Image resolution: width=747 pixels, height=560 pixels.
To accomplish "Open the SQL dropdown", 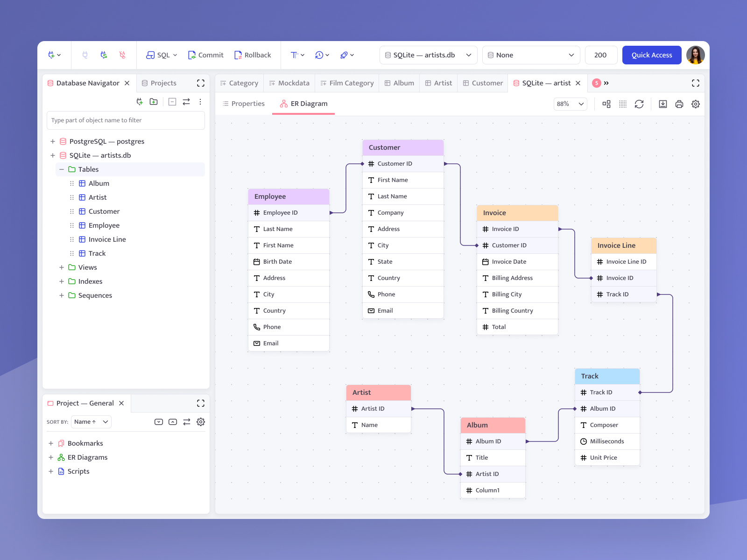I will tap(161, 55).
